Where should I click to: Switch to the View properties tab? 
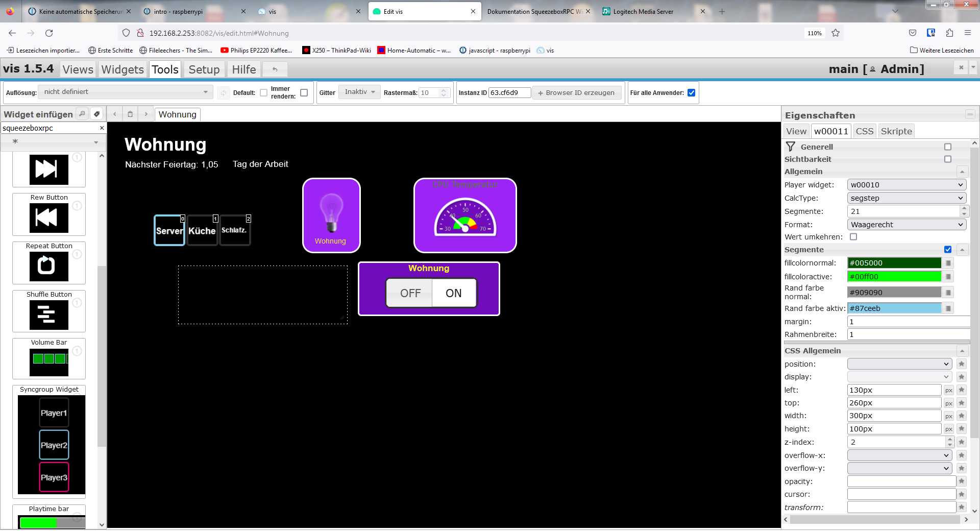tap(796, 131)
